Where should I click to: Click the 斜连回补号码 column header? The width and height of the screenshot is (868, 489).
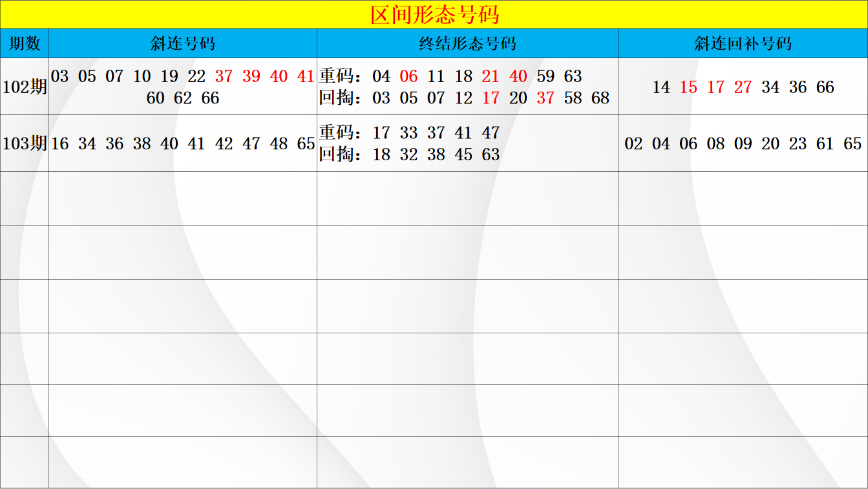pos(743,43)
